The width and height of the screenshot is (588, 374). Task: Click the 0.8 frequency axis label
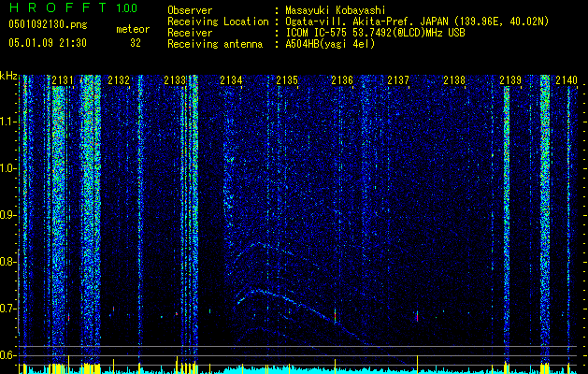(x=8, y=262)
